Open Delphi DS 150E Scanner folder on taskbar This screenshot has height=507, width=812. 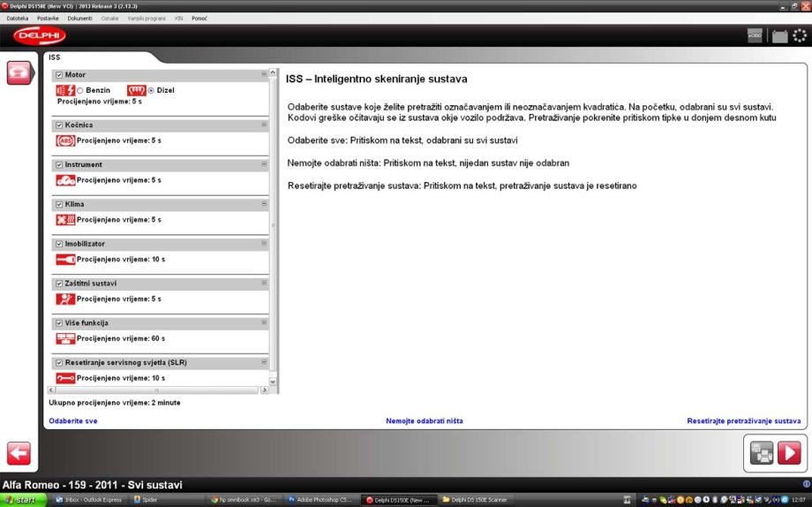pyautogui.click(x=474, y=500)
